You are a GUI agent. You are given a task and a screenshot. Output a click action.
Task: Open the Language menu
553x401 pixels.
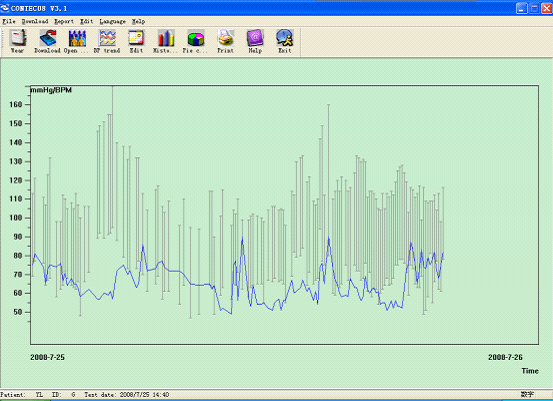(x=113, y=22)
